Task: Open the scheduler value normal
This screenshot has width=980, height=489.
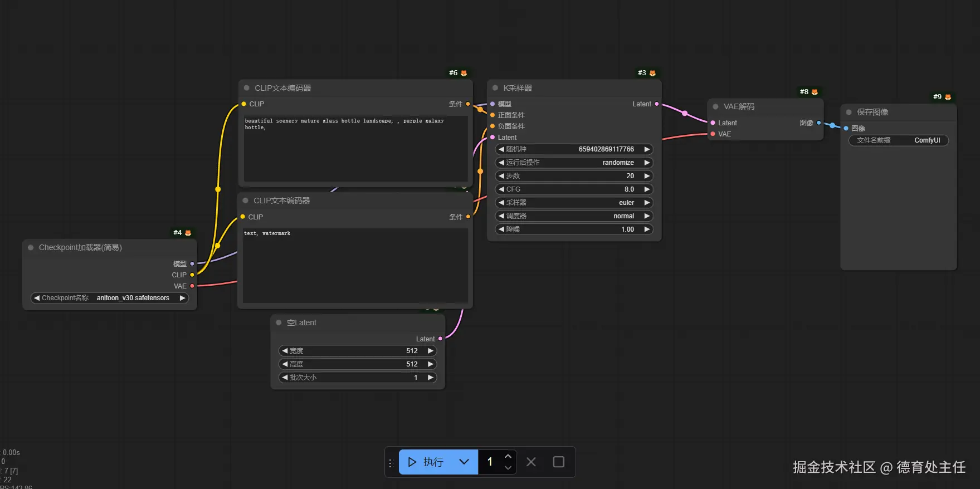Action: (x=623, y=216)
